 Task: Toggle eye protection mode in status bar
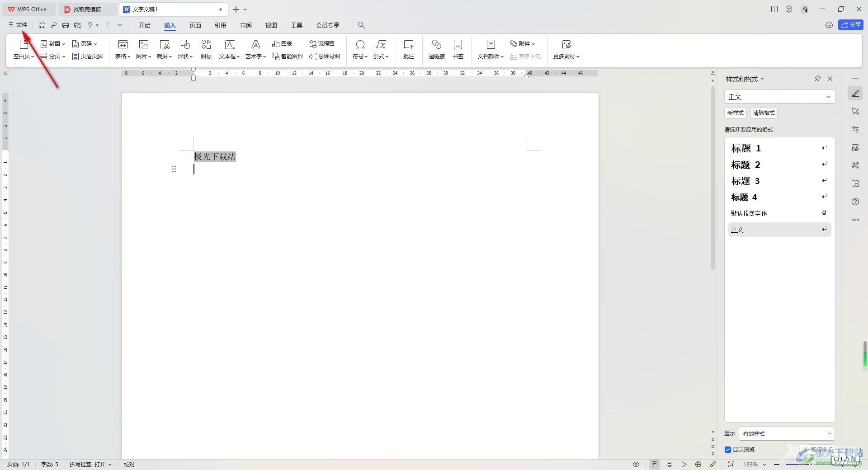point(636,464)
